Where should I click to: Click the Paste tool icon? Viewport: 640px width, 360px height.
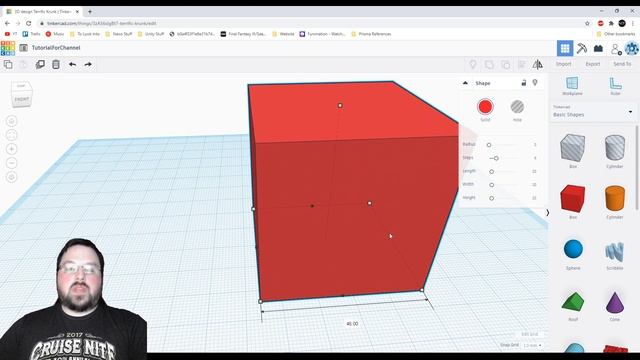coord(24,64)
